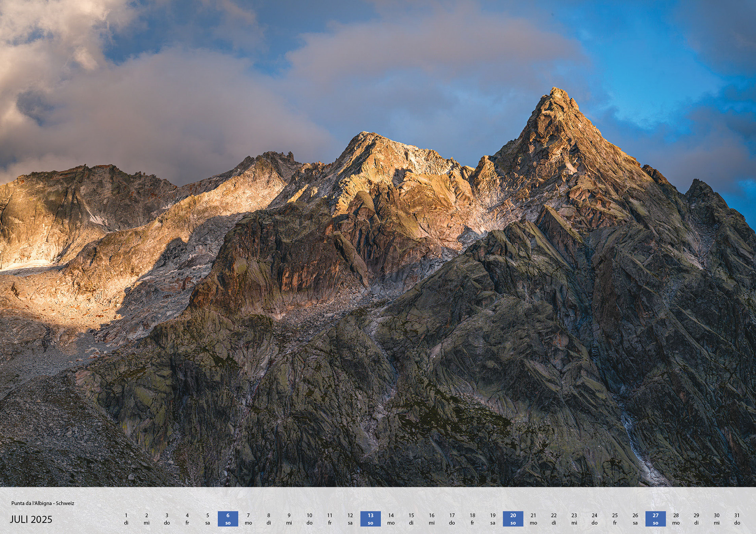The image size is (756, 534).
Task: Choose calendar day 14 (mo)
Action: [x=391, y=519]
